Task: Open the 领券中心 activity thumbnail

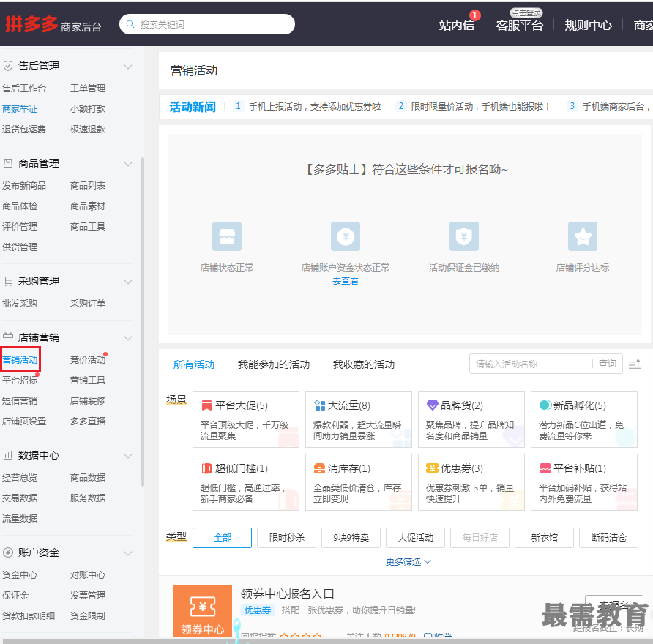Action: pos(203,610)
